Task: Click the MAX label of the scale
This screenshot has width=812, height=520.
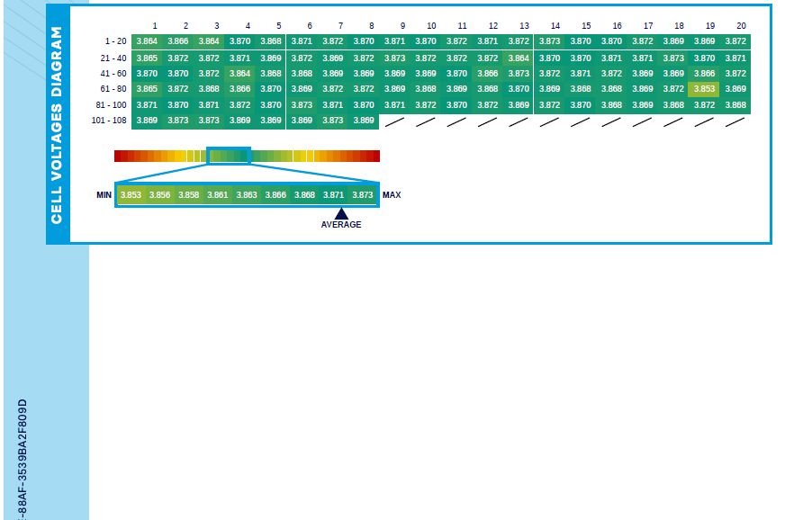Action: click(x=392, y=195)
